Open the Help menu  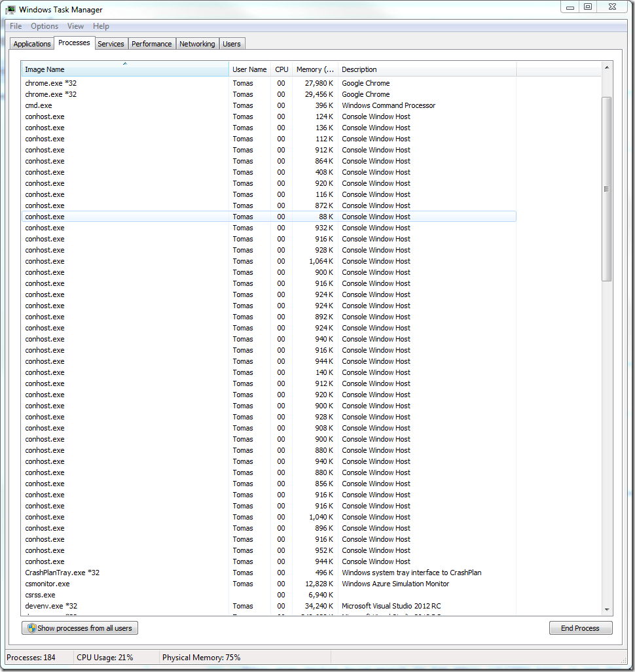coord(101,26)
